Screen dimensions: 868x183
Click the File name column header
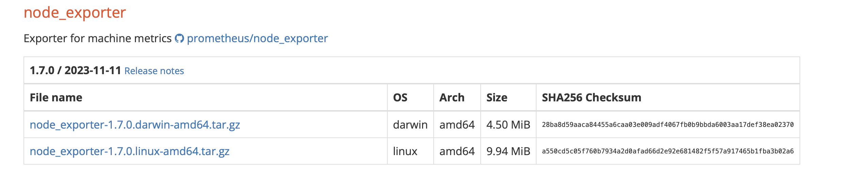pyautogui.click(x=56, y=98)
